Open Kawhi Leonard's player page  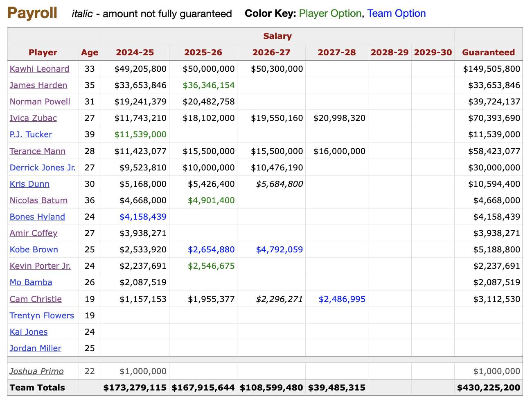pyautogui.click(x=39, y=69)
